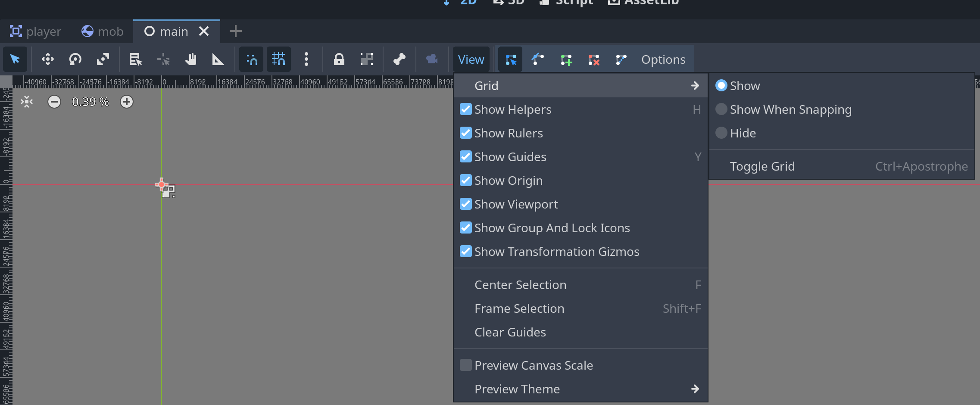Select the Hide grid radio option
This screenshot has width=980, height=405.
[721, 133]
